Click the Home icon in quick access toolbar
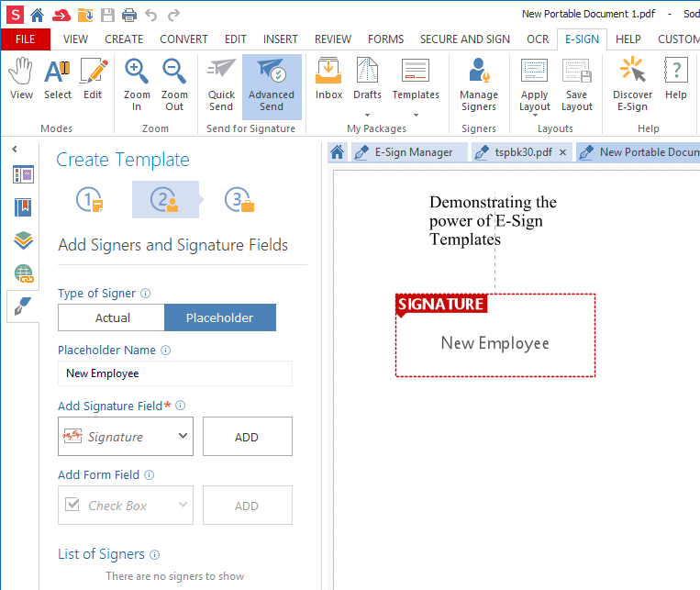The width and height of the screenshot is (700, 590). pyautogui.click(x=37, y=16)
